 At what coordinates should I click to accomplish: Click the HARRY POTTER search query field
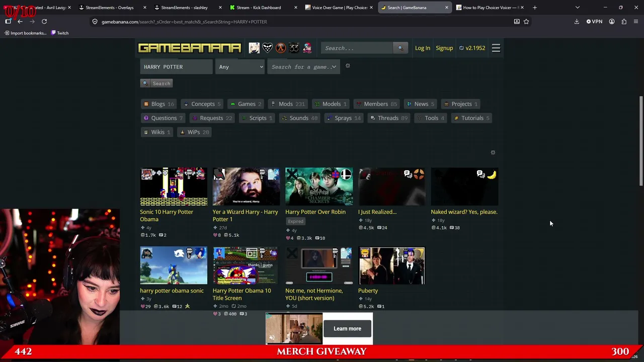(x=177, y=67)
